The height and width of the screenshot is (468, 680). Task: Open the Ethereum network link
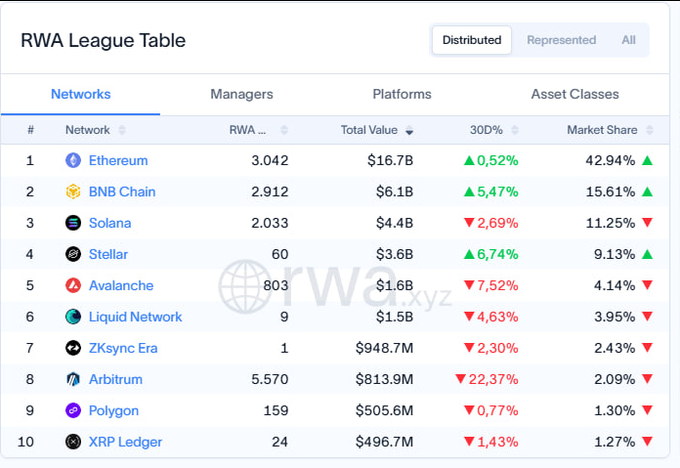[118, 160]
